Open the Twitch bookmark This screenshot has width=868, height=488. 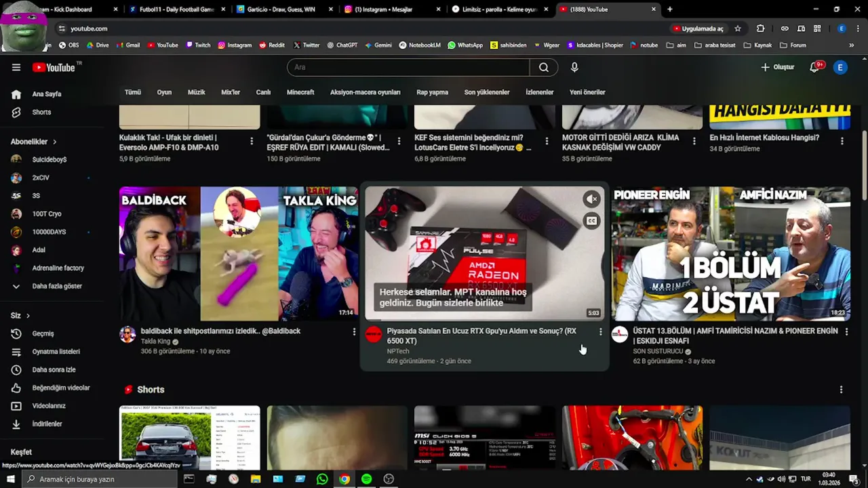pyautogui.click(x=198, y=45)
